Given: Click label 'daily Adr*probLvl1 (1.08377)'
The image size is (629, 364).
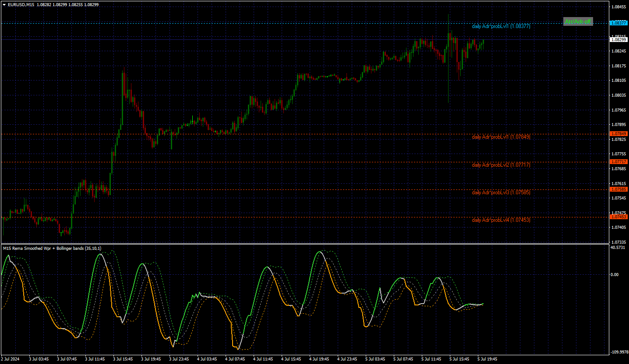Looking at the screenshot, I should [x=501, y=26].
